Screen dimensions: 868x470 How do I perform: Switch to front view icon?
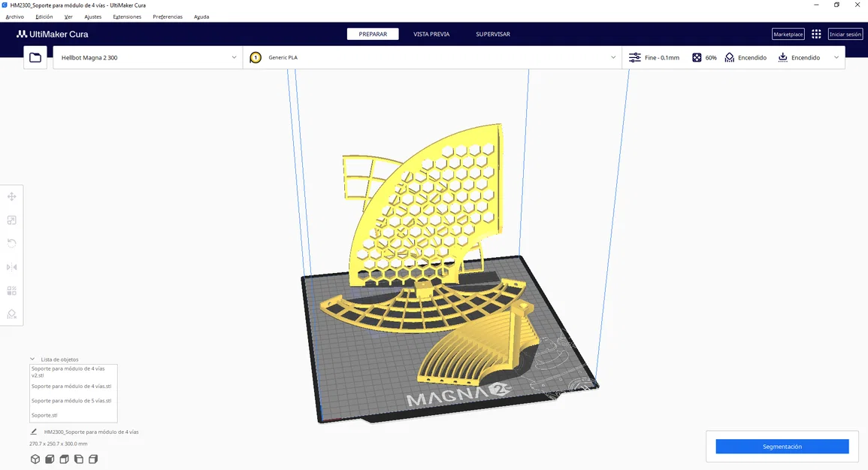(50, 459)
